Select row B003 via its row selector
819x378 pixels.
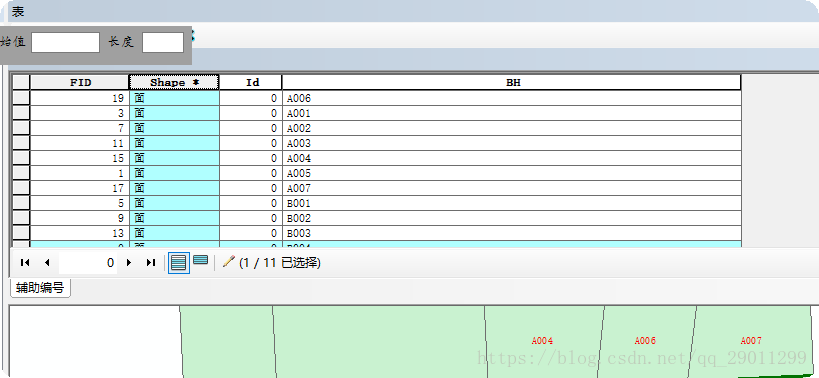pyautogui.click(x=21, y=233)
